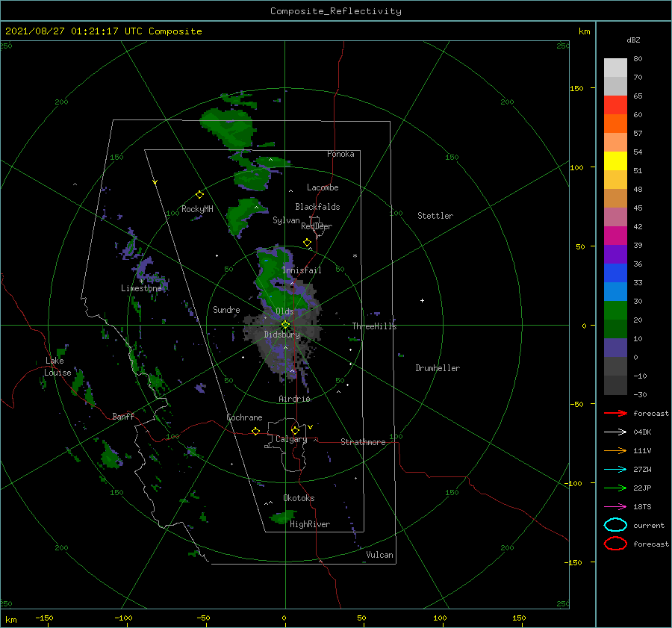The width and height of the screenshot is (672, 628).
Task: Click the Composite_Reflectivity title text
Action: click(335, 11)
